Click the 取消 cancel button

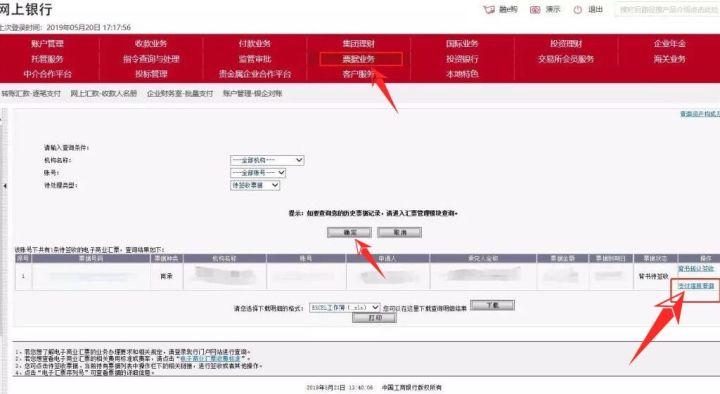point(399,232)
